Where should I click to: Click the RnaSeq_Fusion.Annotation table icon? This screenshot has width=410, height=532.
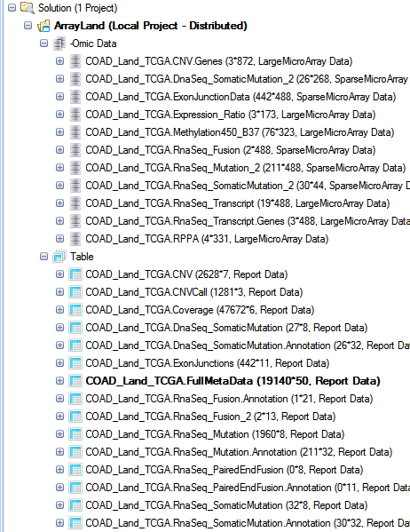(x=75, y=398)
